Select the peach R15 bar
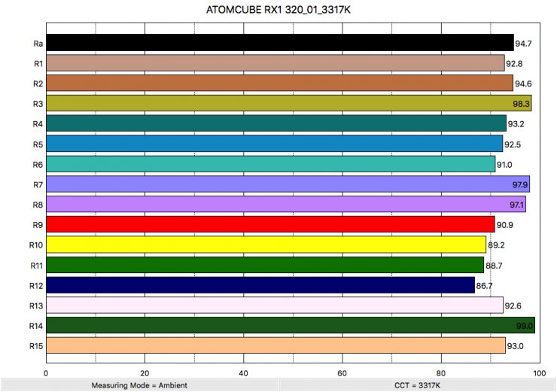The width and height of the screenshot is (557, 392). click(275, 345)
